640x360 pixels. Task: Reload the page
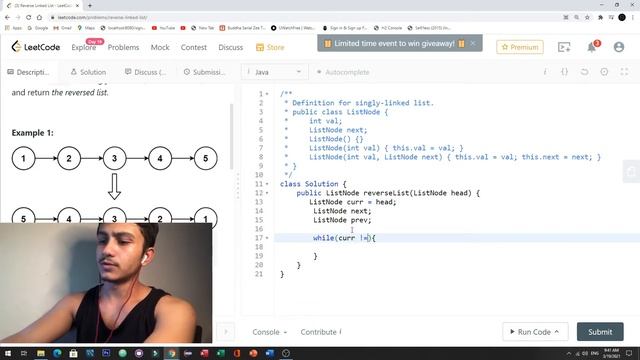29,17
